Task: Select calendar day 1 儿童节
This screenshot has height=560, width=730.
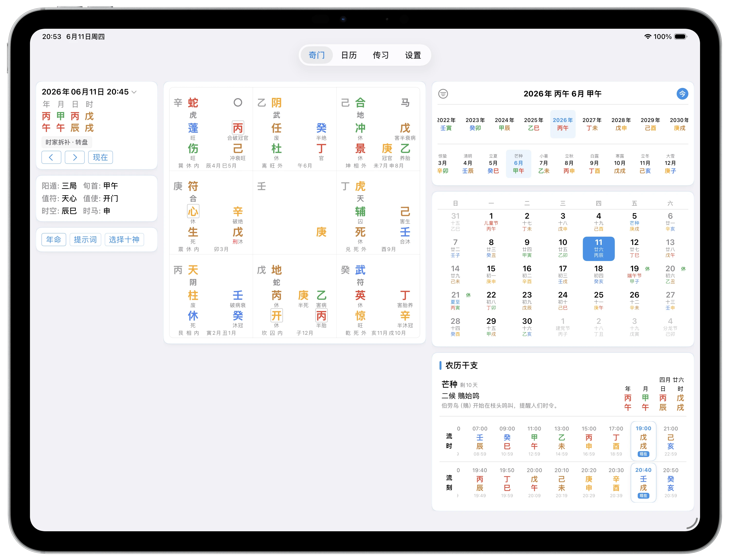Action: coord(491,222)
